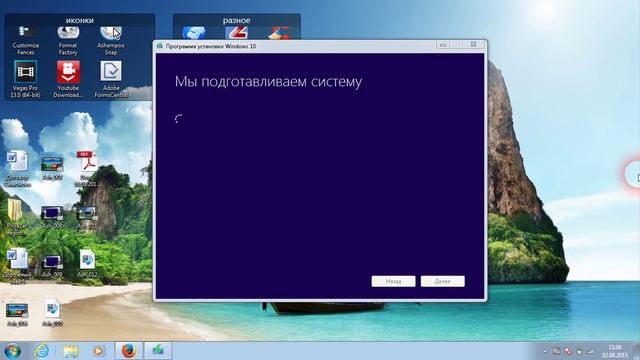Show hidden system tray icons
This screenshot has height=360, width=640.
[545, 351]
